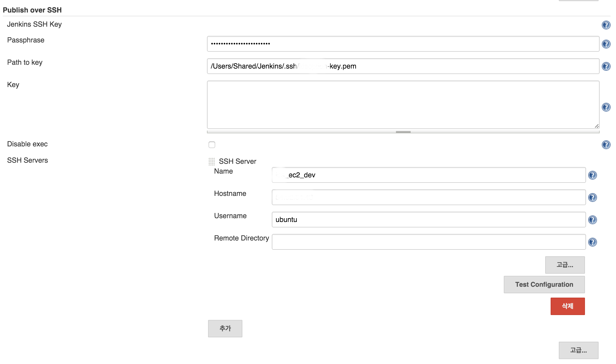The height and width of the screenshot is (364, 616).
Task: Click the Test Configuration button
Action: pos(544,285)
